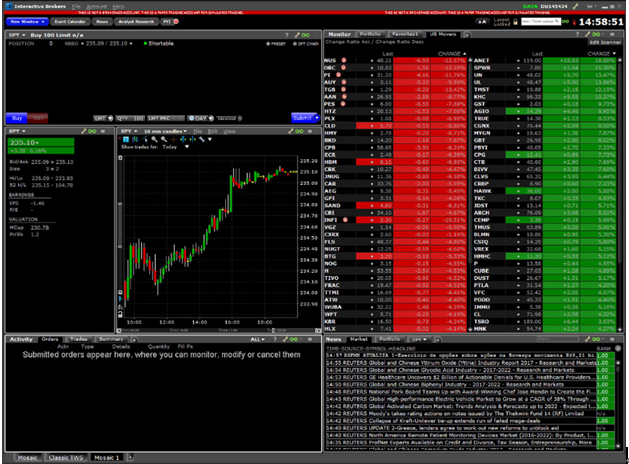Viewport: 629px width, 464px height.
Task: Click the Monitor panel help question mark
Action: (578, 34)
